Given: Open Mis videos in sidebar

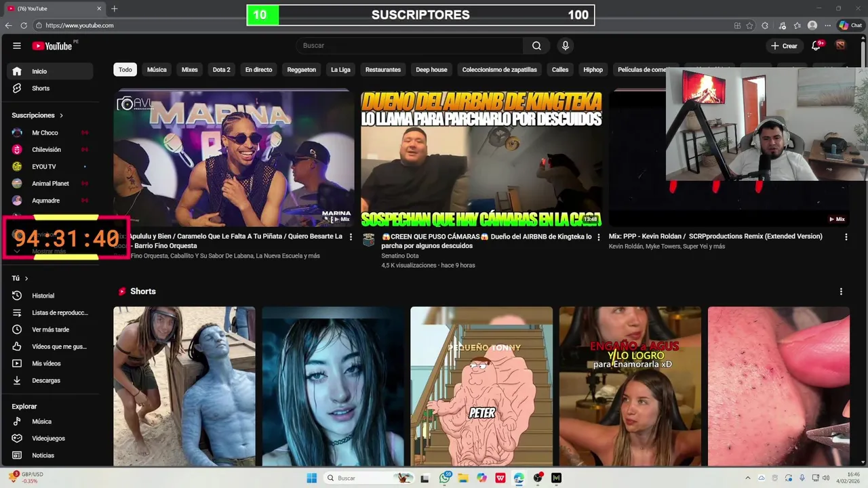Looking at the screenshot, I should (50, 363).
